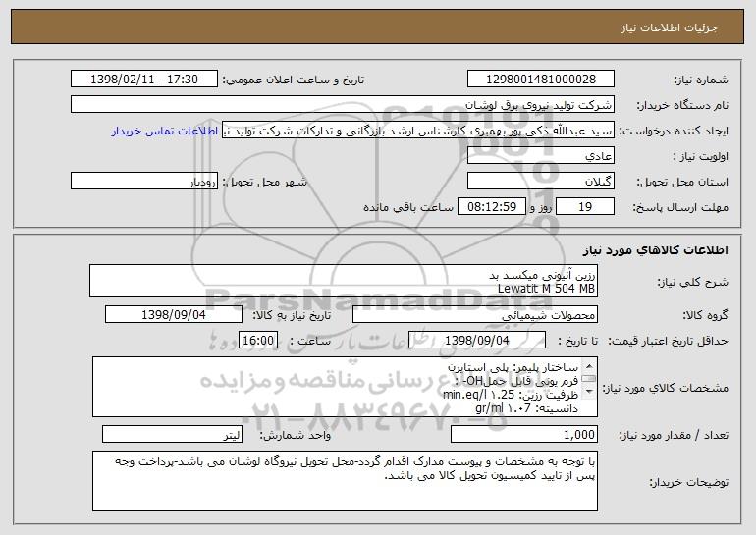This screenshot has height=535, width=756.
Task: Click the label مهلت ارسال پاسخ
Action: (x=679, y=208)
